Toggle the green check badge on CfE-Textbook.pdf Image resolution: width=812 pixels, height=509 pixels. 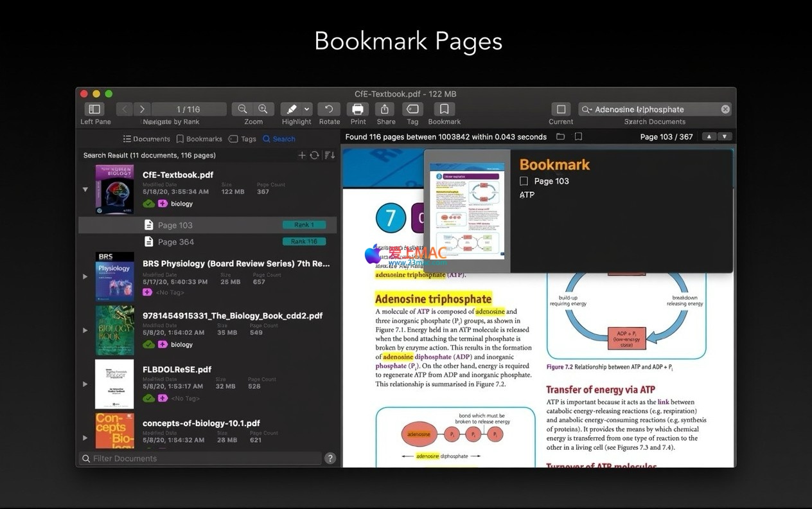pos(148,204)
